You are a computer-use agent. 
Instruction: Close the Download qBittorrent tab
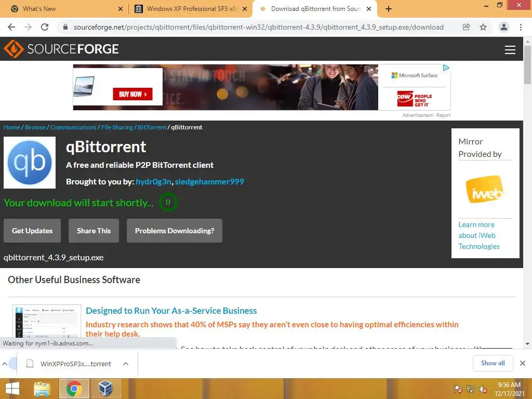369,9
